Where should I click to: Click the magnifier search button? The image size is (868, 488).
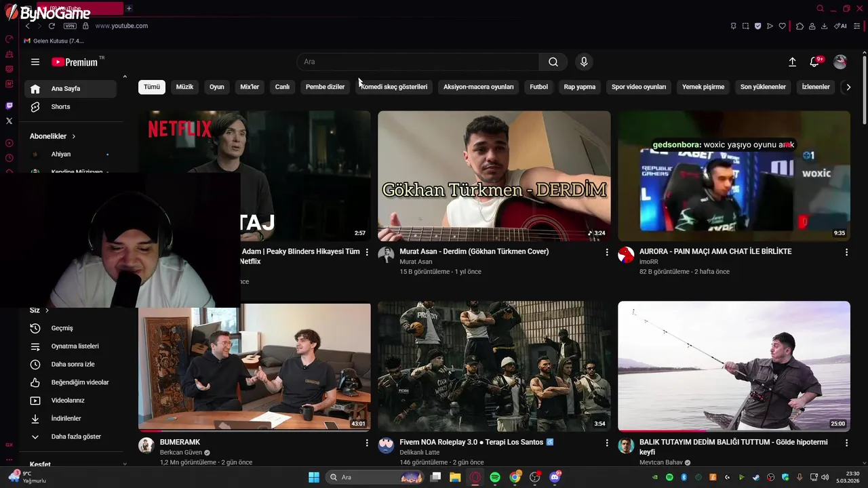[553, 62]
